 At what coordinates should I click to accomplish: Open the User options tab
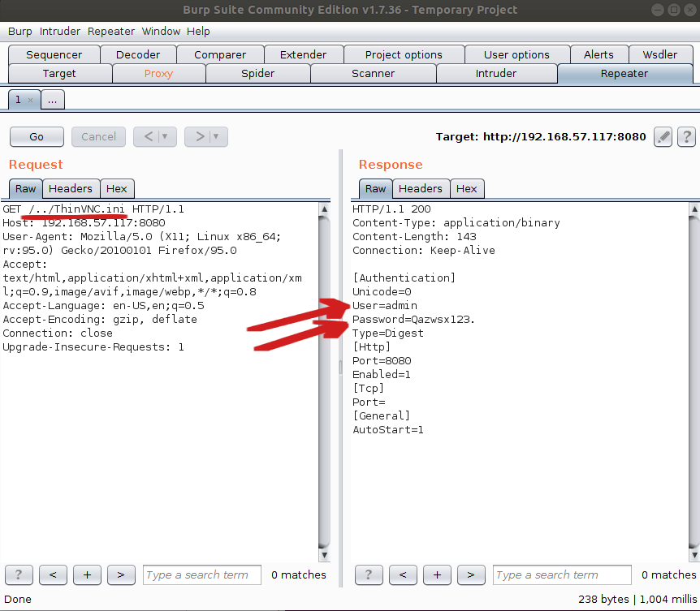(x=516, y=54)
